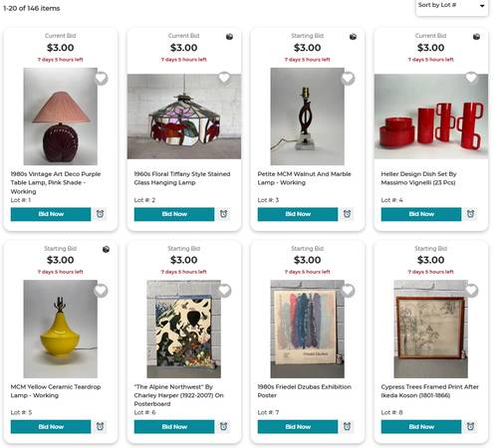Click alarm clock icon beside Lot 8
Image resolution: width=494 pixels, height=448 pixels.
click(470, 426)
